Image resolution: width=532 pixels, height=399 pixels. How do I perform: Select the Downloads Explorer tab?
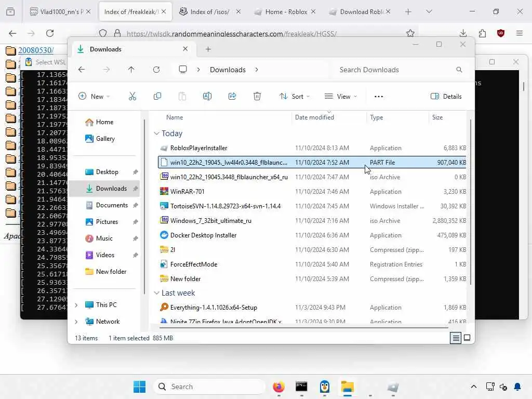134,49
